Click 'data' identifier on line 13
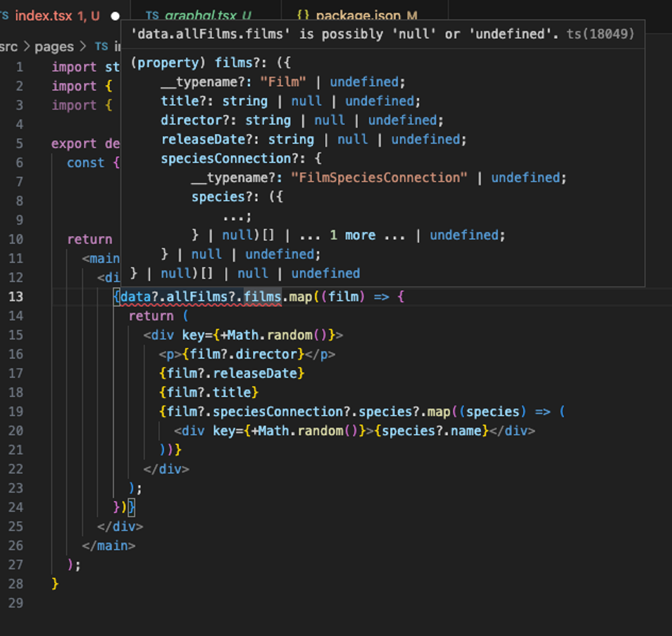Viewport: 672px width, 636px height. pyautogui.click(x=135, y=297)
